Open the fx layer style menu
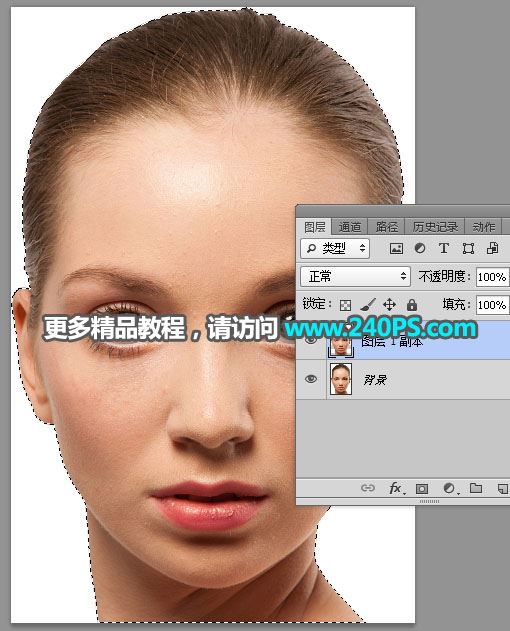Viewport: 510px width, 631px height. (x=396, y=489)
